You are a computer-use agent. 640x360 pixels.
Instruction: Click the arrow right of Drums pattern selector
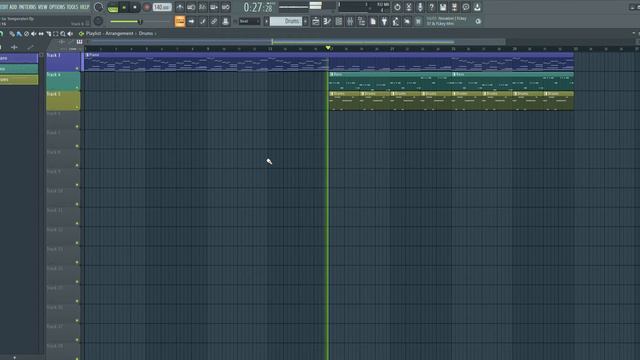point(306,21)
